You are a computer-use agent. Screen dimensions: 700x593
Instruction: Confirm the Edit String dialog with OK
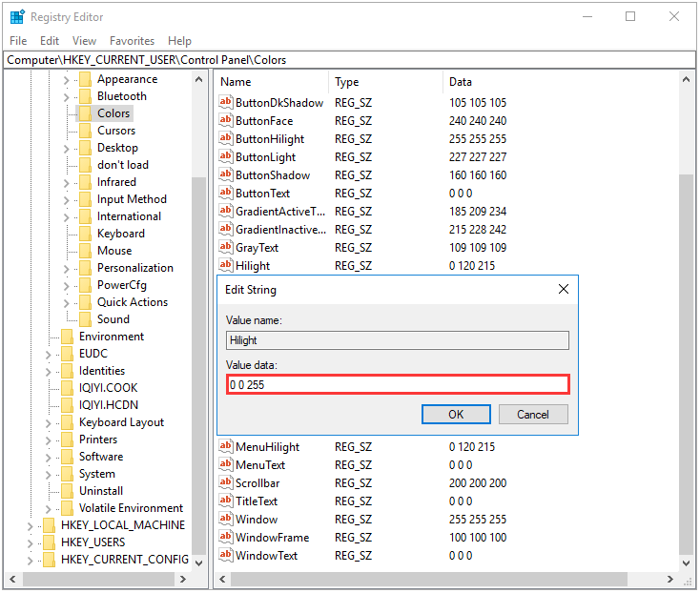point(456,414)
